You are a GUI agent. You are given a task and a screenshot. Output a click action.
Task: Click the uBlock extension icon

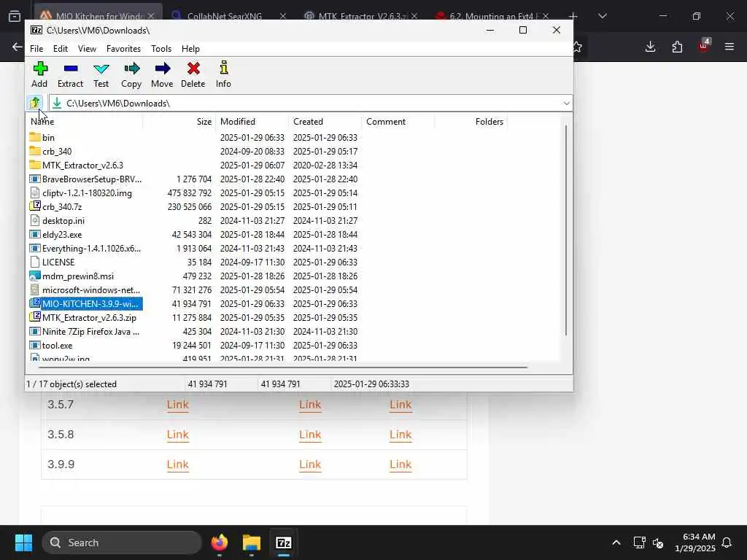pyautogui.click(x=704, y=46)
